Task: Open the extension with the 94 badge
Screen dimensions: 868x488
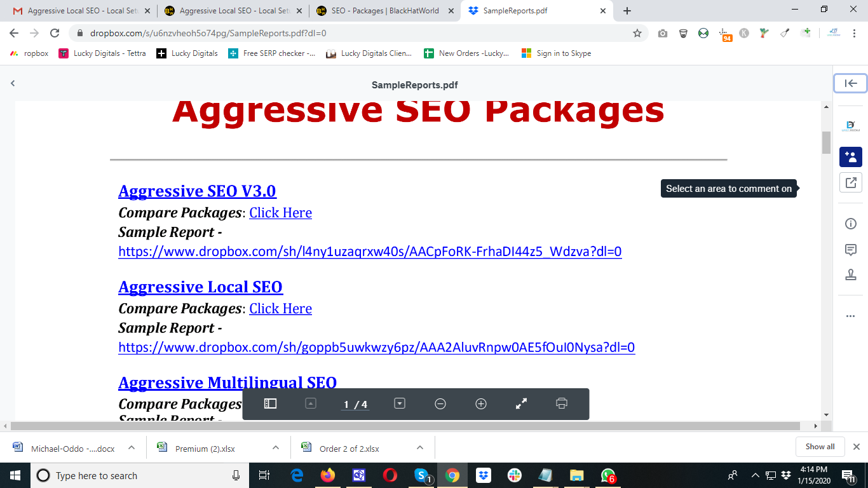Action: click(x=724, y=34)
